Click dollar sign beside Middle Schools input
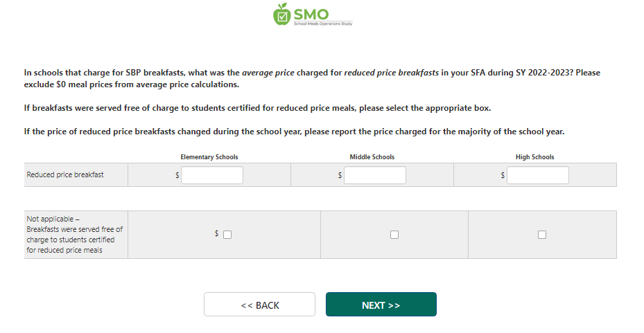The width and height of the screenshot is (644, 333). click(x=340, y=176)
